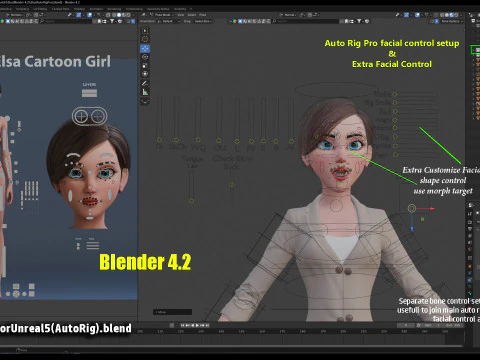Switch to UV Editing workspace tab
480x360 pixels.
pos(40,9)
